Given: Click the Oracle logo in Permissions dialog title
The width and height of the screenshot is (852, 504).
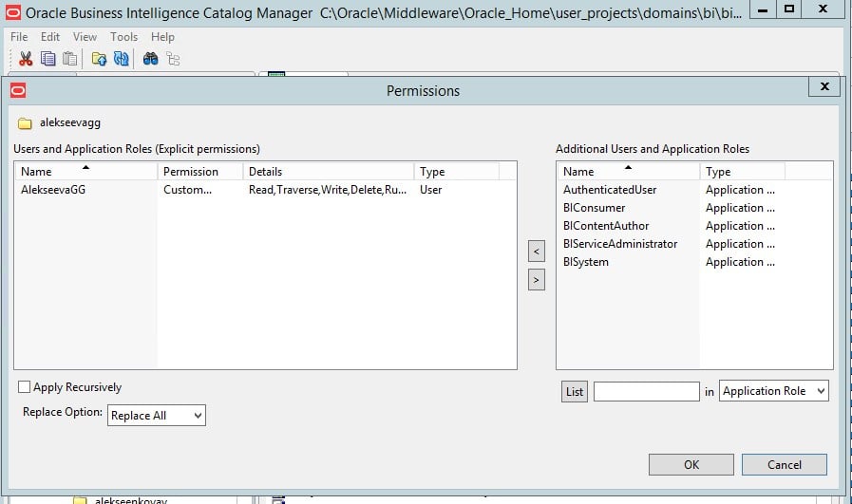Looking at the screenshot, I should [18, 91].
